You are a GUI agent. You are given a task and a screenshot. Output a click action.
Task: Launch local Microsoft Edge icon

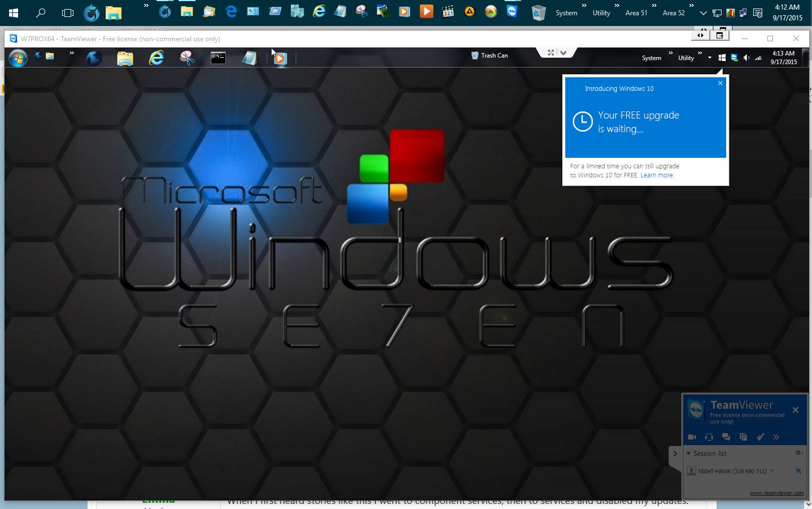[x=231, y=11]
